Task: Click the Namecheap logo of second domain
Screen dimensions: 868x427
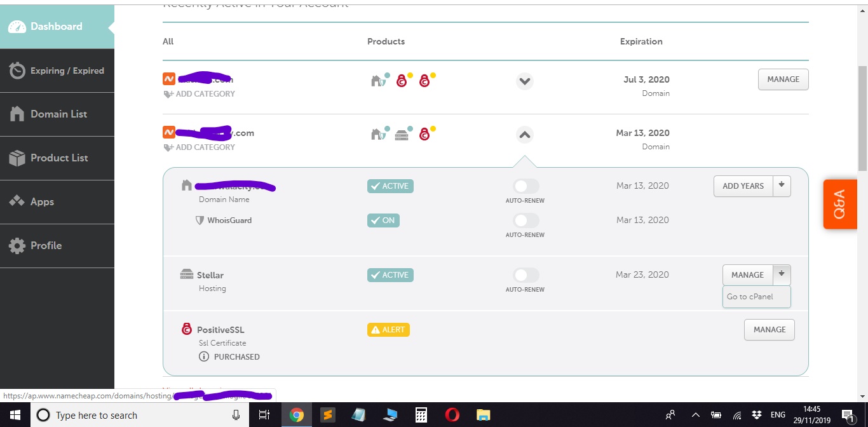Action: tap(169, 132)
